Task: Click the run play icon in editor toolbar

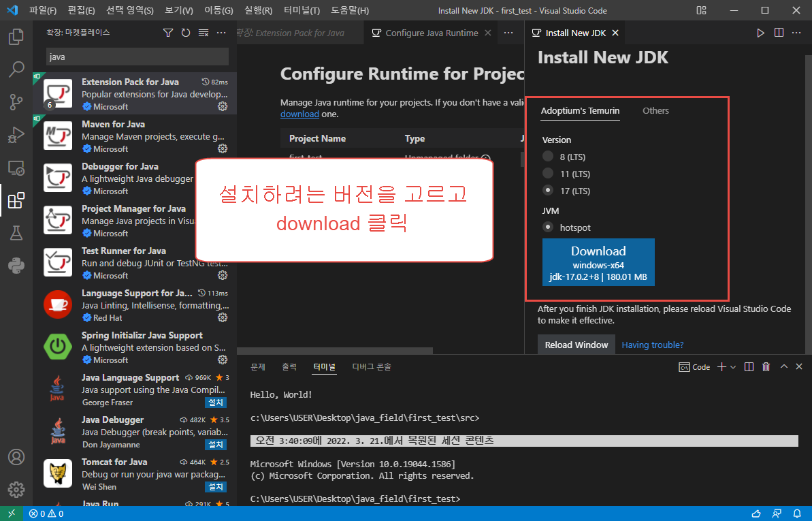Action: tap(760, 33)
